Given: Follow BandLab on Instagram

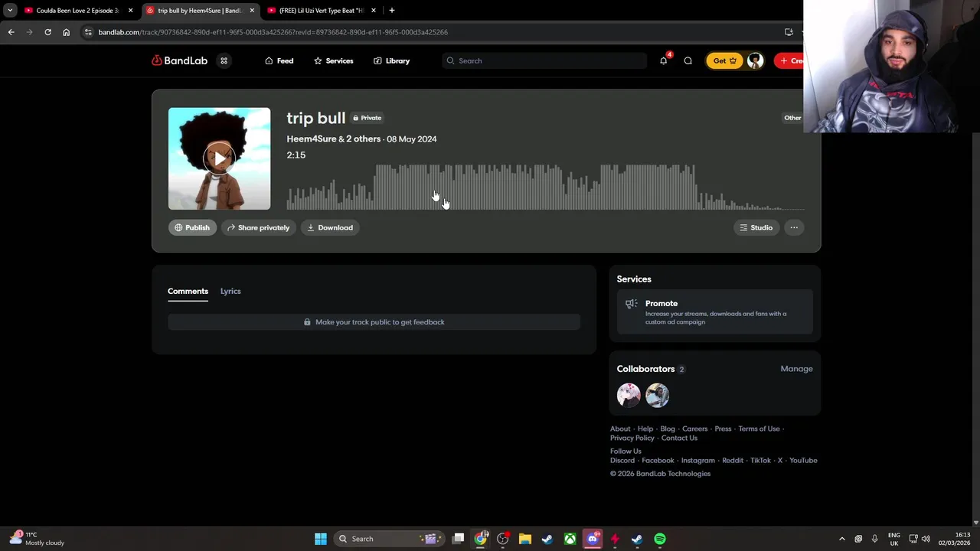Looking at the screenshot, I should 697,460.
